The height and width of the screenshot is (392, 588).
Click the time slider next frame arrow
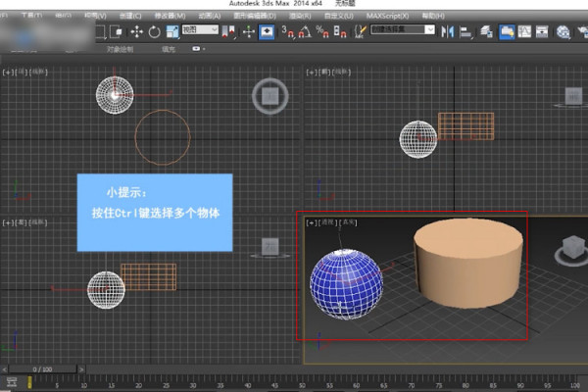pyautogui.click(x=81, y=369)
